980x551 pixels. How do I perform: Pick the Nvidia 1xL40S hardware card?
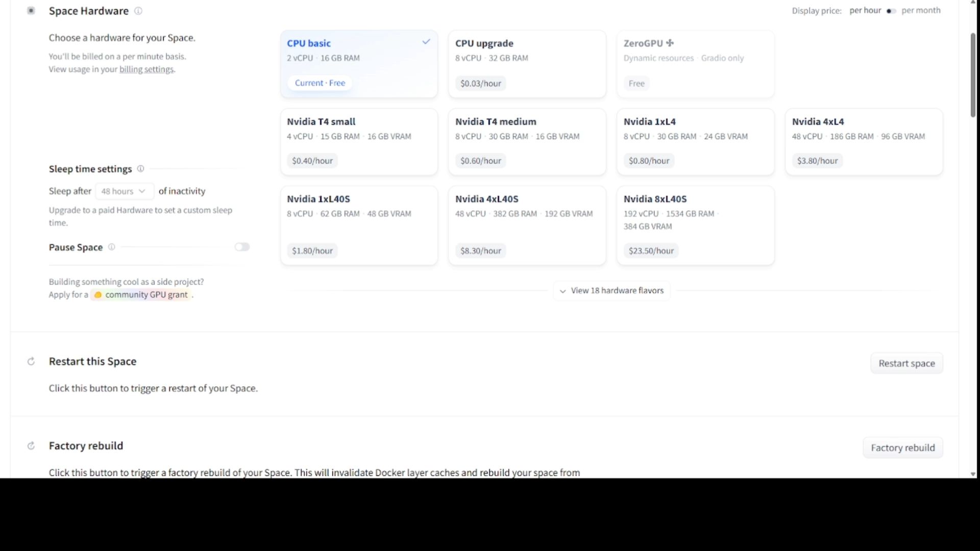tap(359, 226)
